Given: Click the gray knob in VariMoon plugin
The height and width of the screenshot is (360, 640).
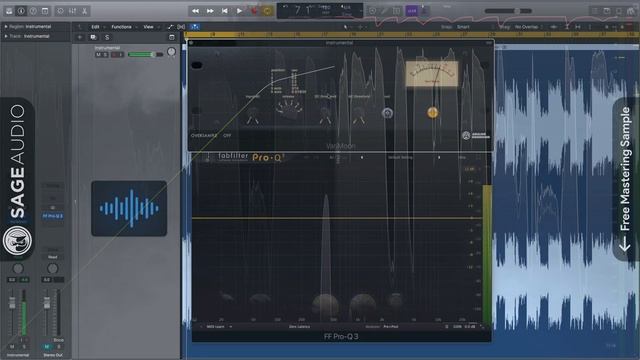Looking at the screenshot, I should coord(387,113).
